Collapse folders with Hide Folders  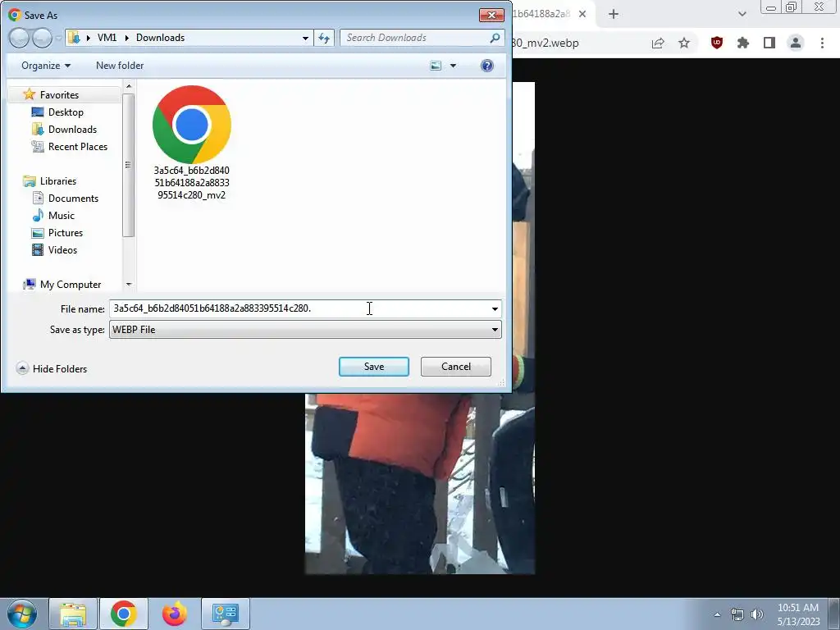pyautogui.click(x=52, y=368)
